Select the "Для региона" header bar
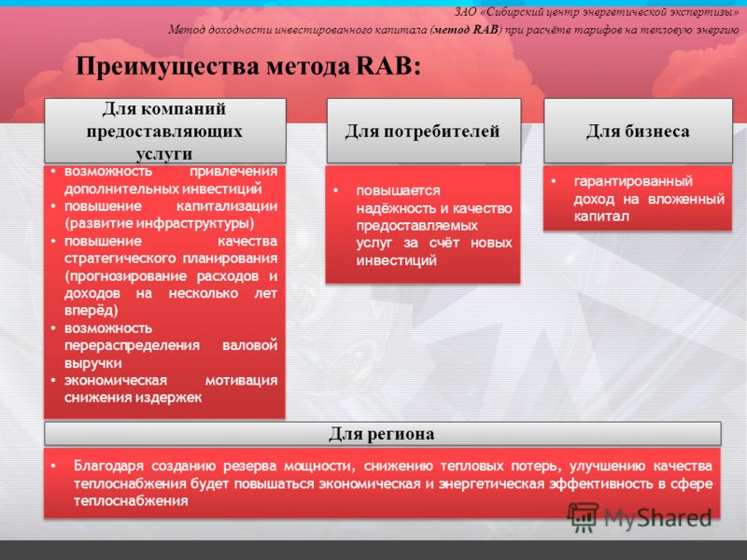This screenshot has height=560, width=747. [x=383, y=434]
